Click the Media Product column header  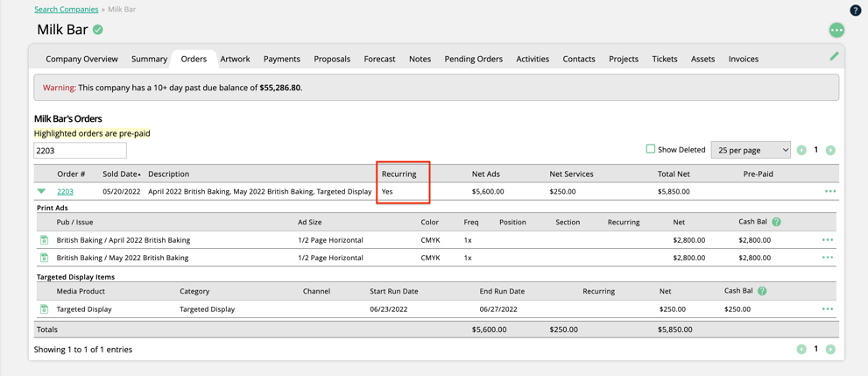tap(81, 291)
